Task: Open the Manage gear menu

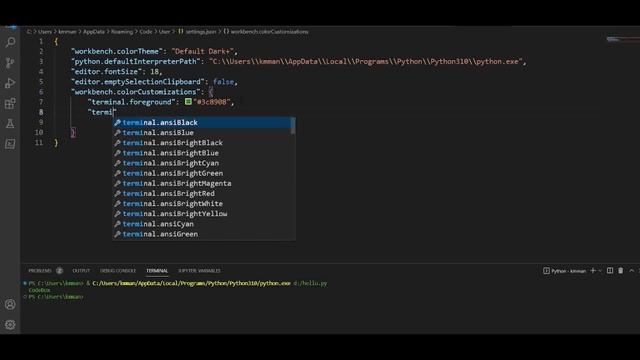Action: pos(10,325)
